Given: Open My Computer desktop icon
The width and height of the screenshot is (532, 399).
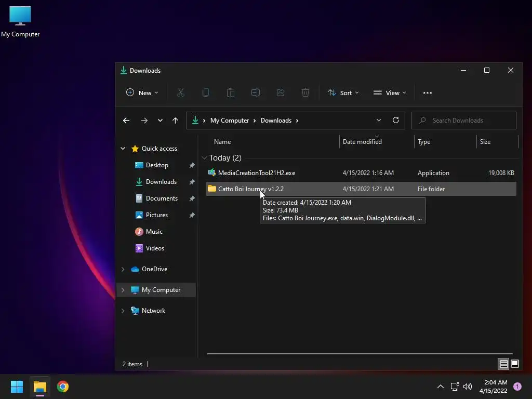Looking at the screenshot, I should 20,22.
